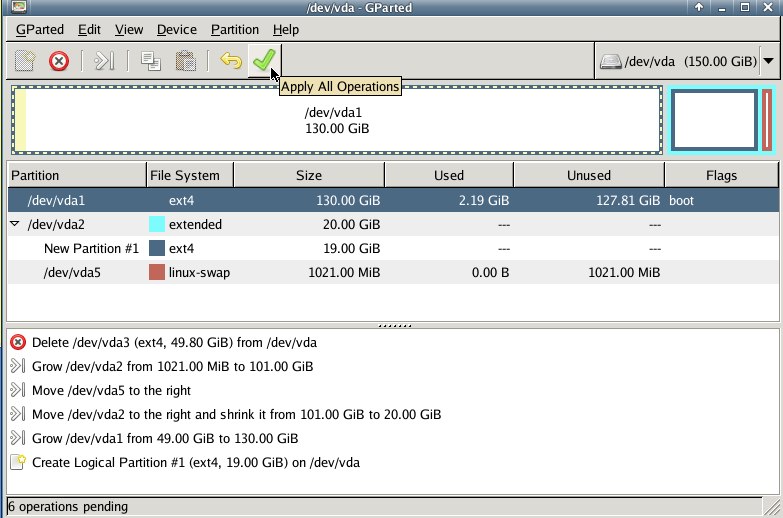Screen dimensions: 783x518
Task: Click the Create Logical Partition operation icon
Action: pos(18,462)
